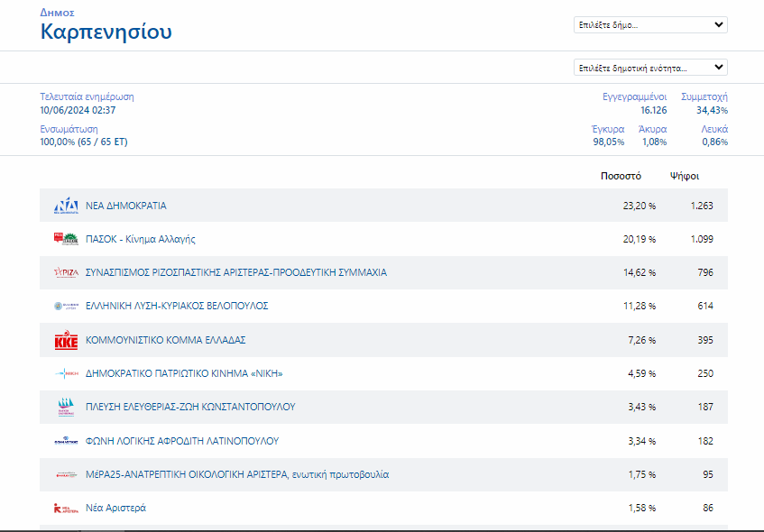Click the Πλεύση Ελευθερίας sailboat logo
The height and width of the screenshot is (532, 764).
point(66,407)
